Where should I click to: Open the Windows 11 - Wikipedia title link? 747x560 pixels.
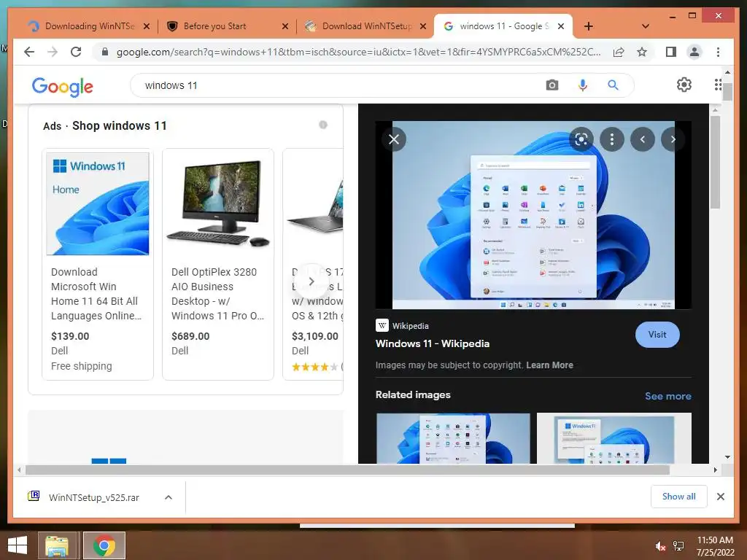coord(432,343)
